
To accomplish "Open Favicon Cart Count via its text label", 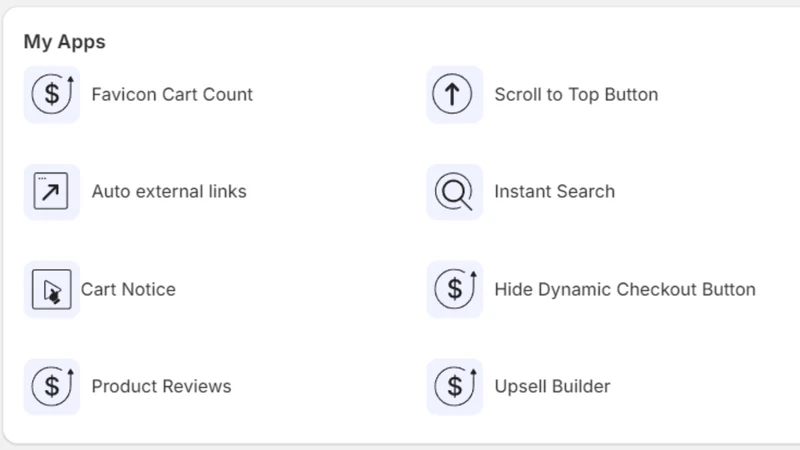I will (x=172, y=94).
